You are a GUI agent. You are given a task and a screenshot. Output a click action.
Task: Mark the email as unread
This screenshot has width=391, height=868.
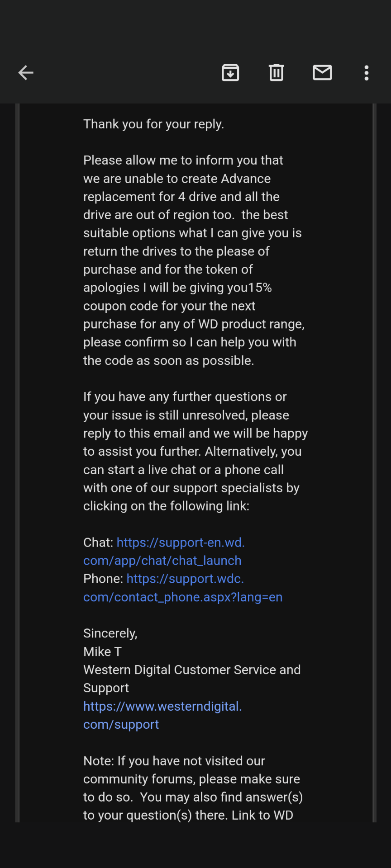pos(322,72)
